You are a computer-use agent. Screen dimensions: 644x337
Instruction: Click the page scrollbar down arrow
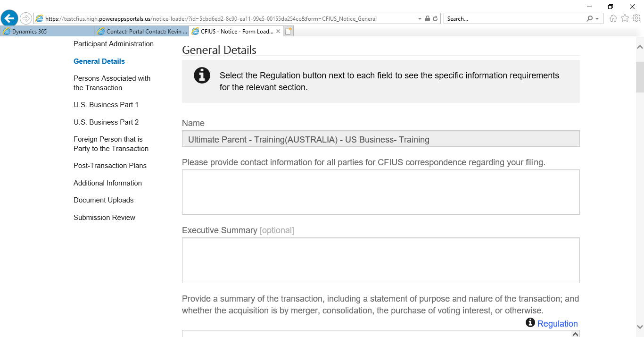[640, 327]
